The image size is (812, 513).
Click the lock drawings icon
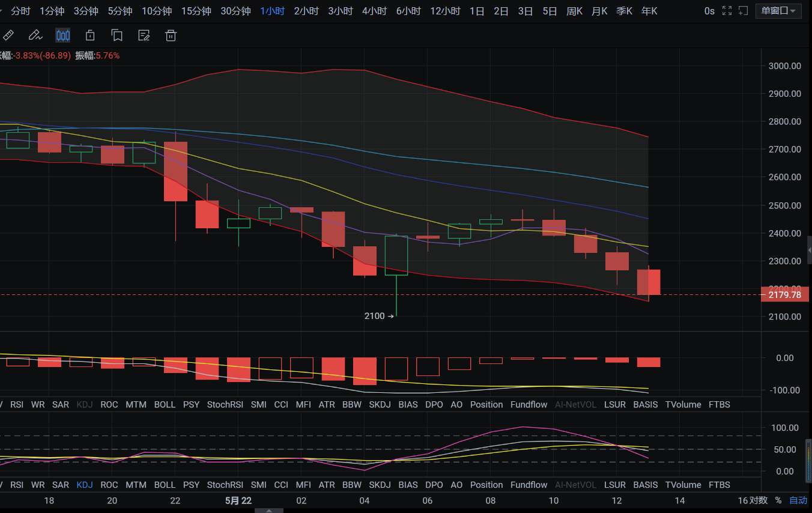[x=90, y=35]
